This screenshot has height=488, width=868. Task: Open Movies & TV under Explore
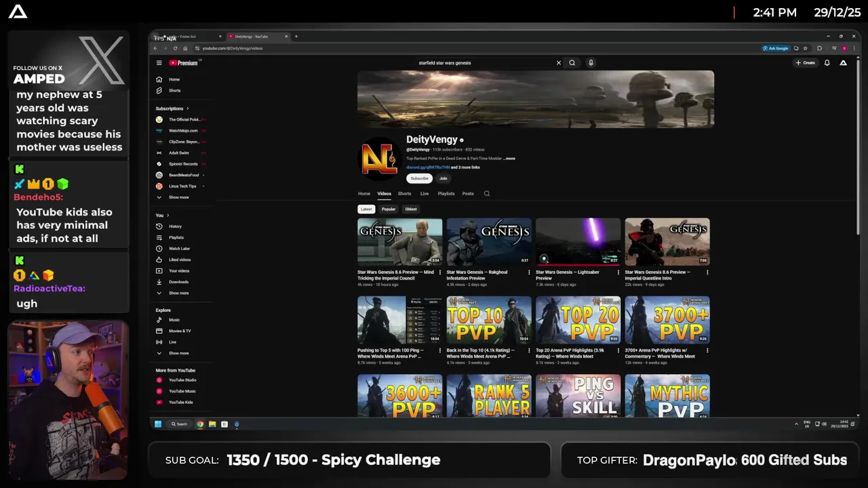[174, 331]
